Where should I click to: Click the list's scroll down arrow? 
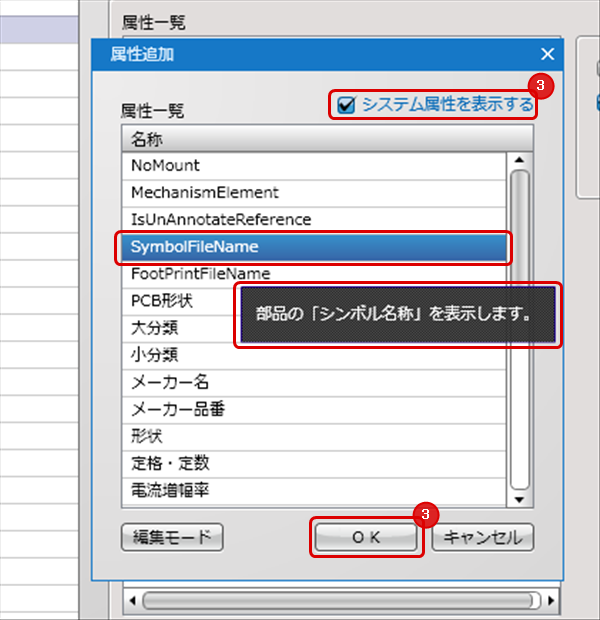coord(518,499)
